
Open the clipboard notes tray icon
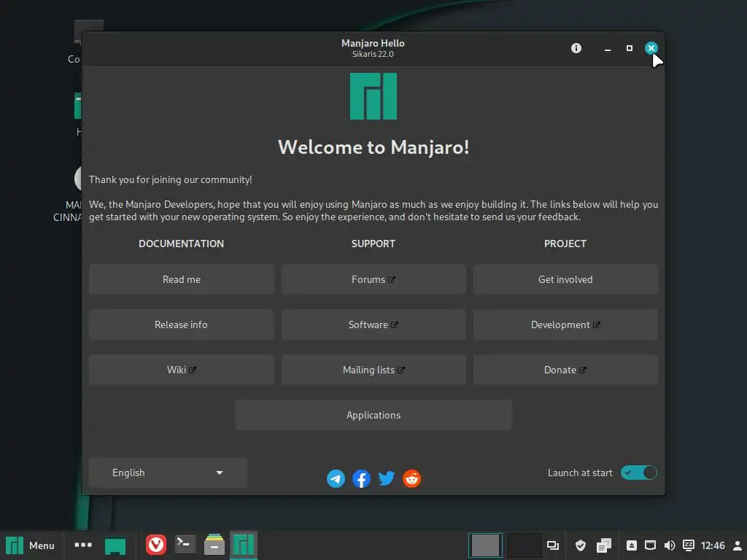point(603,545)
